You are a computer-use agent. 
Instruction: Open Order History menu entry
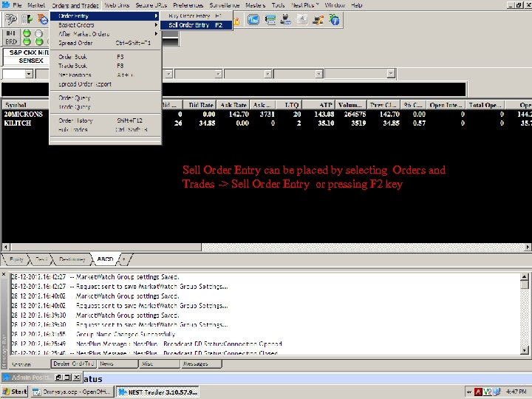tap(104, 120)
